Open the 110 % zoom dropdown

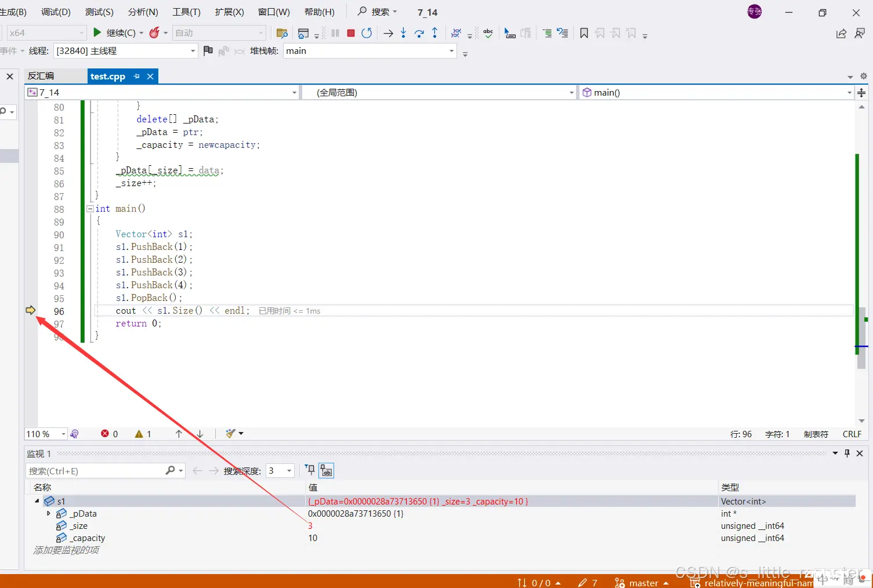point(46,434)
